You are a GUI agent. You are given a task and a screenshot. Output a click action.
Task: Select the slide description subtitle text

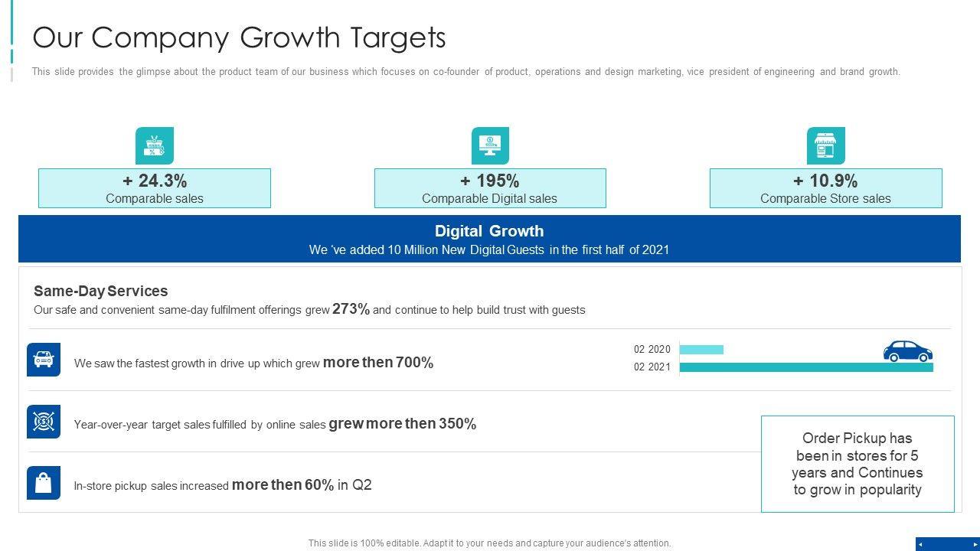pos(465,72)
